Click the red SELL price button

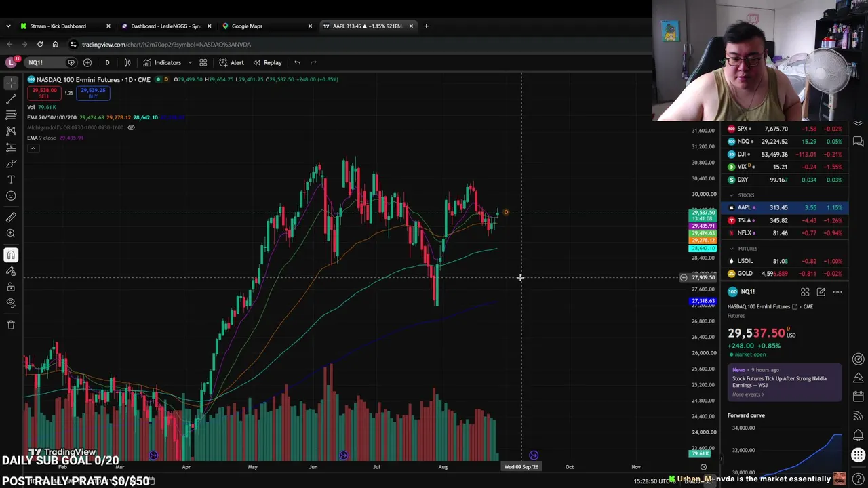click(x=44, y=93)
